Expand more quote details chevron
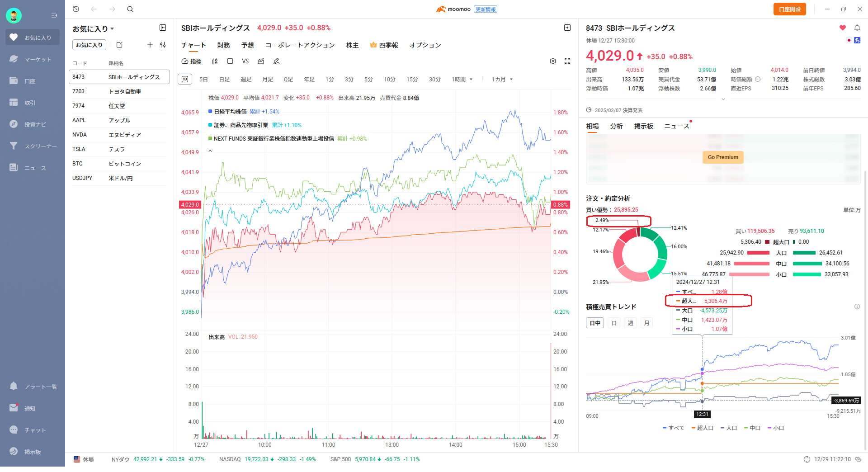 pos(723,99)
